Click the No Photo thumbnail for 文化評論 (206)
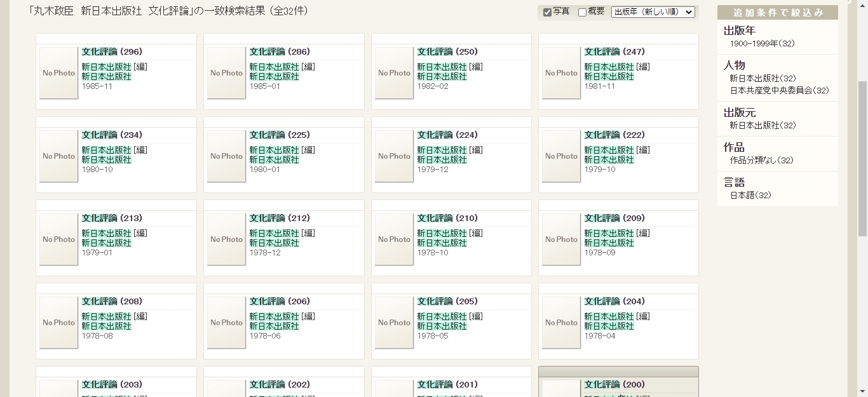868x397 pixels. (226, 323)
